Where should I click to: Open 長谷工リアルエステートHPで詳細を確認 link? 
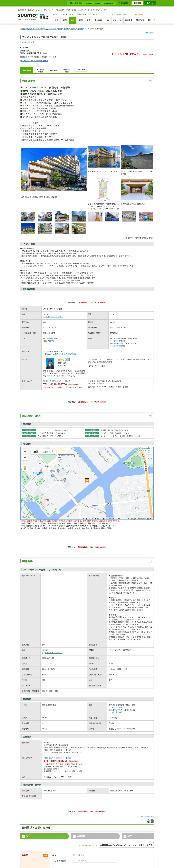tap(60, 354)
